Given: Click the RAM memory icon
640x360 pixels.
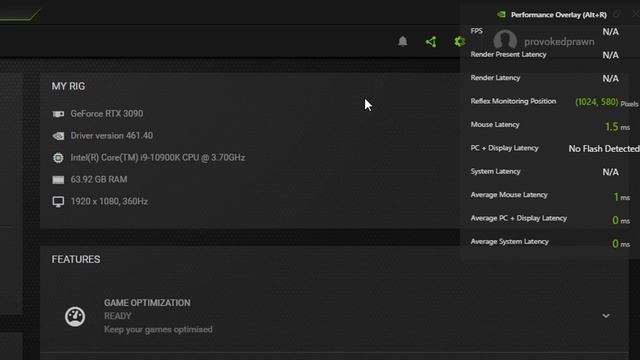Looking at the screenshot, I should click(x=58, y=180).
